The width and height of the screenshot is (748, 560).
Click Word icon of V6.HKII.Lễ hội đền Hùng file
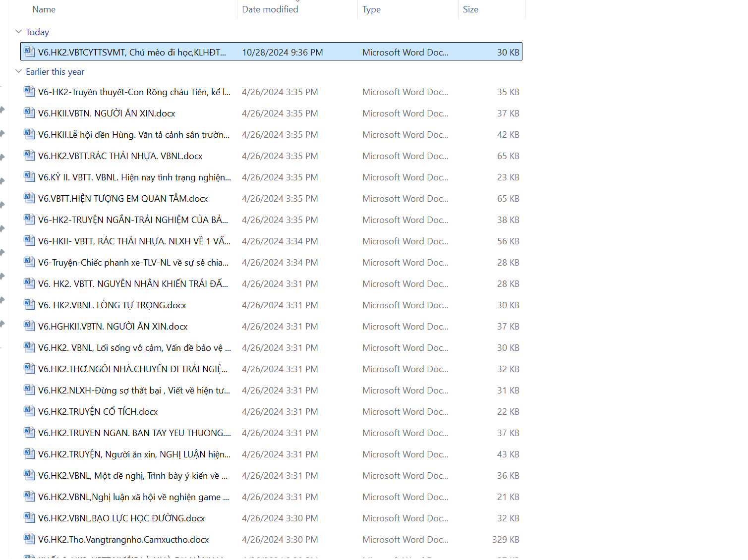point(29,134)
